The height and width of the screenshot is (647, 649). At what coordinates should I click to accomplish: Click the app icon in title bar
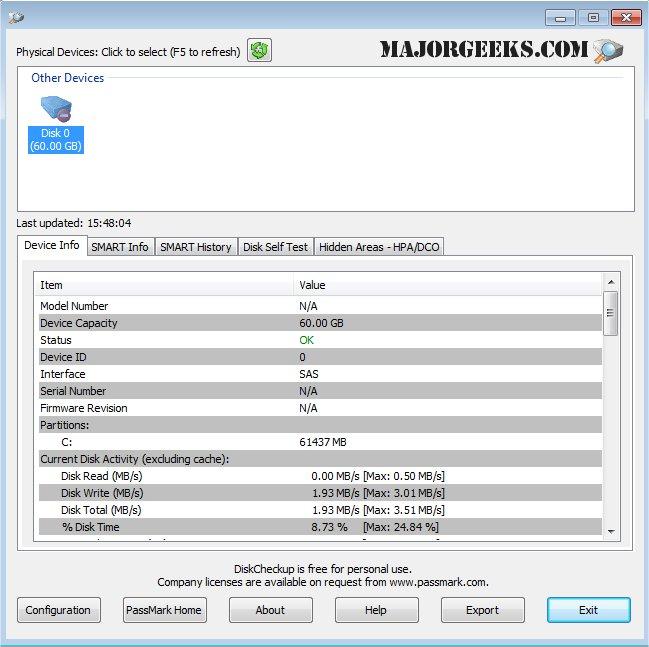(17, 18)
